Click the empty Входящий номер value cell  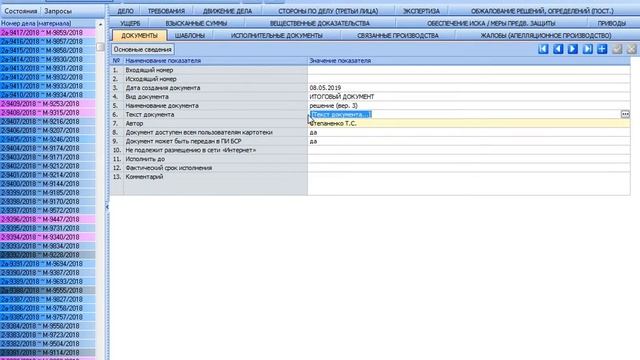pyautogui.click(x=469, y=70)
